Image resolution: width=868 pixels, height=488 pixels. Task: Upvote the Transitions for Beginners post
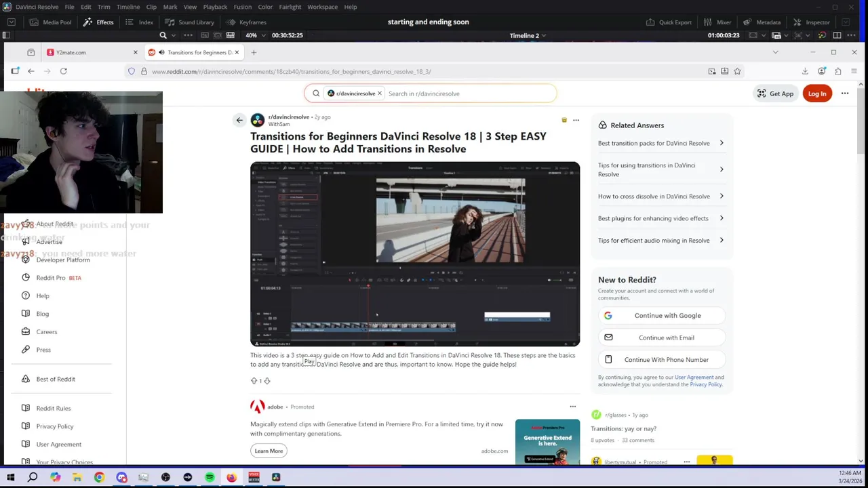click(254, 381)
